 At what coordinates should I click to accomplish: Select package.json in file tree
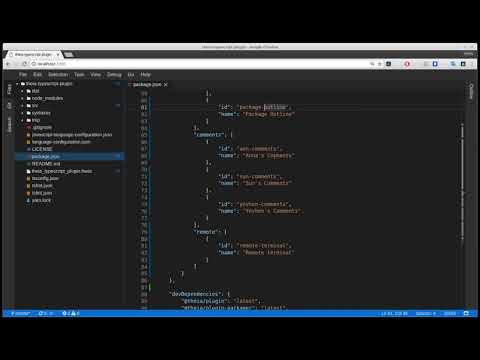click(69, 156)
